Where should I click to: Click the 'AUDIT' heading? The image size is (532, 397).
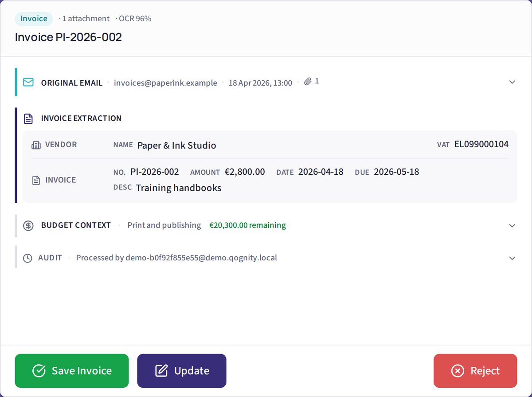pyautogui.click(x=50, y=258)
